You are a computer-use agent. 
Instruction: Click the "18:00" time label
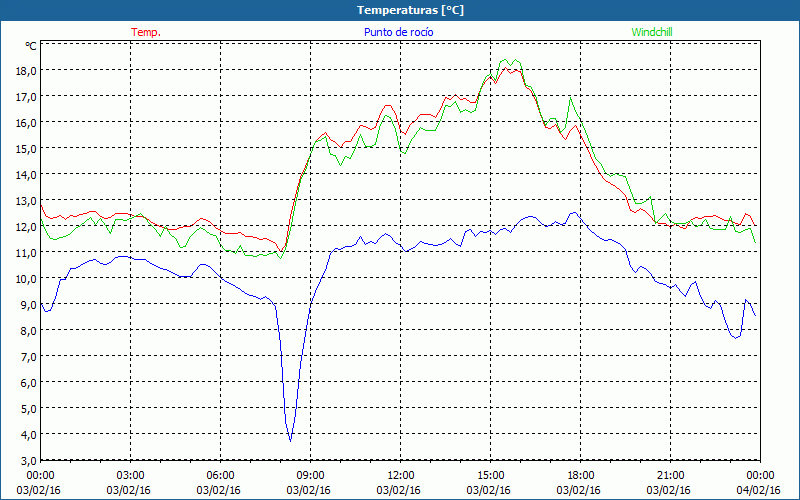(581, 476)
